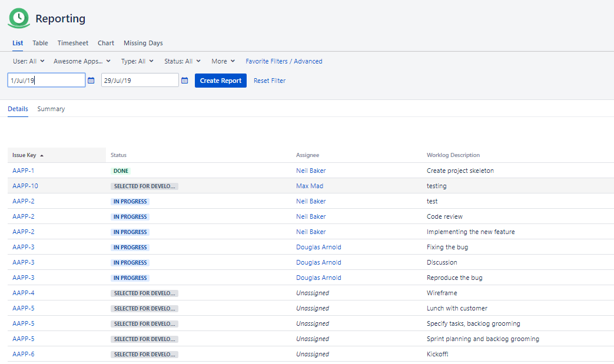
Task: Open AAPP-5 in Sprint planning row
Action: tap(23, 339)
